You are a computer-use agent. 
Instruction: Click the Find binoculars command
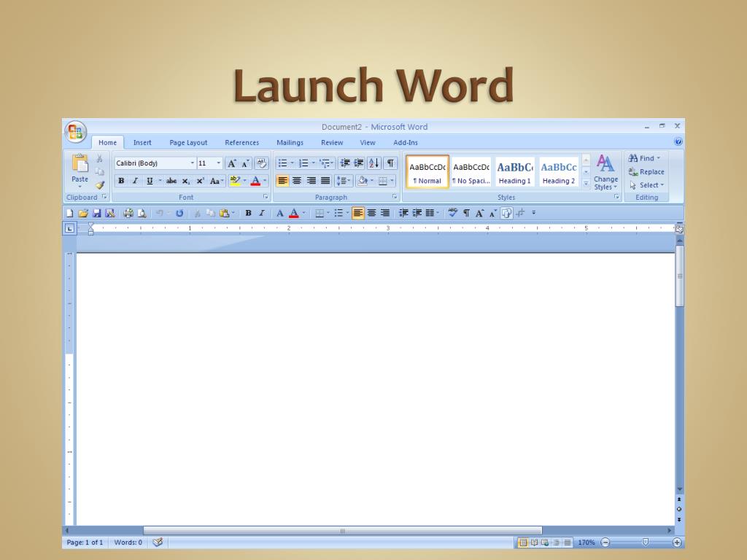[645, 158]
